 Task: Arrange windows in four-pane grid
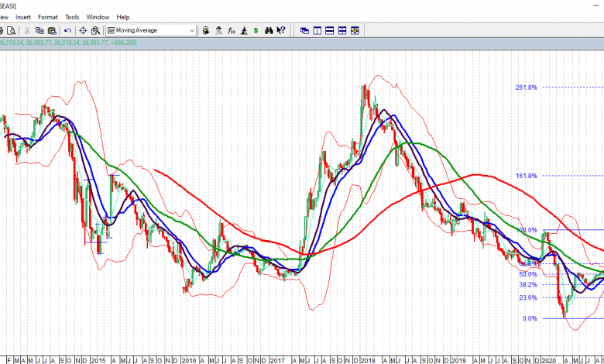pyautogui.click(x=341, y=31)
